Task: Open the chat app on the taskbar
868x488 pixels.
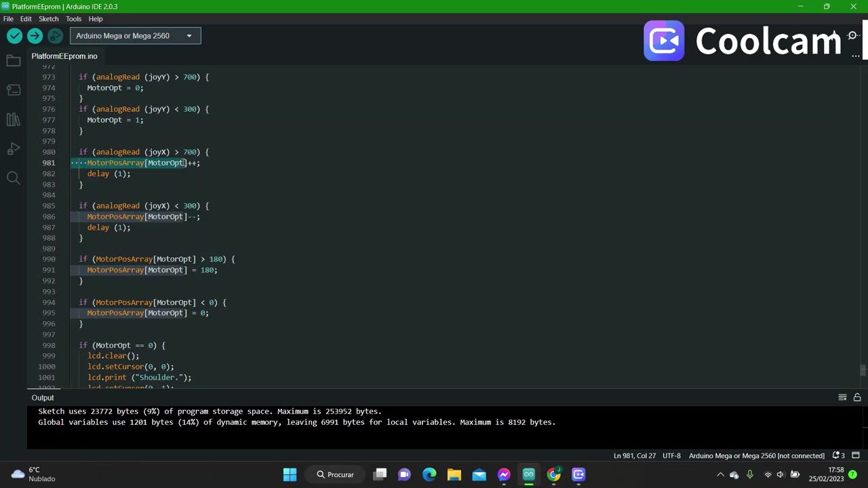Action: [x=405, y=474]
